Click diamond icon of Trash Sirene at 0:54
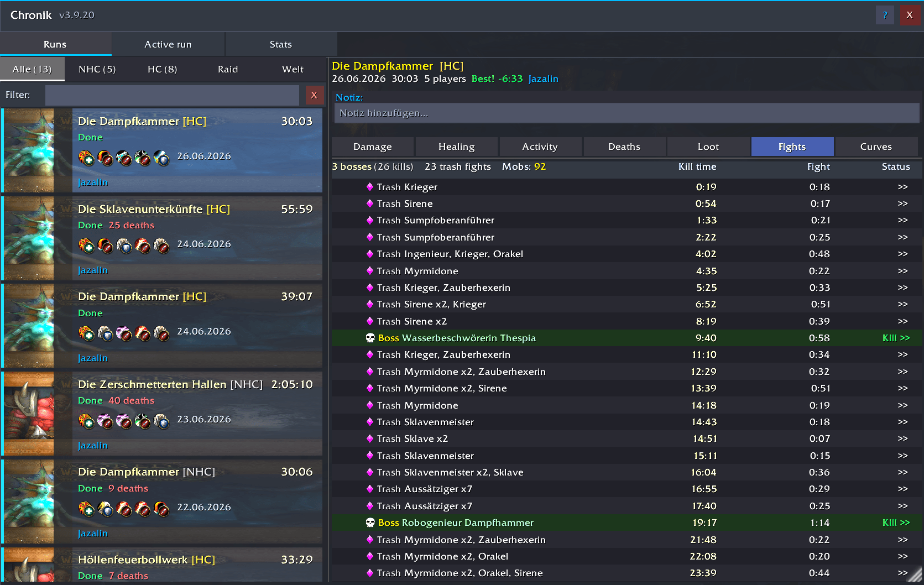Viewport: 924px width, 585px height. tap(370, 203)
